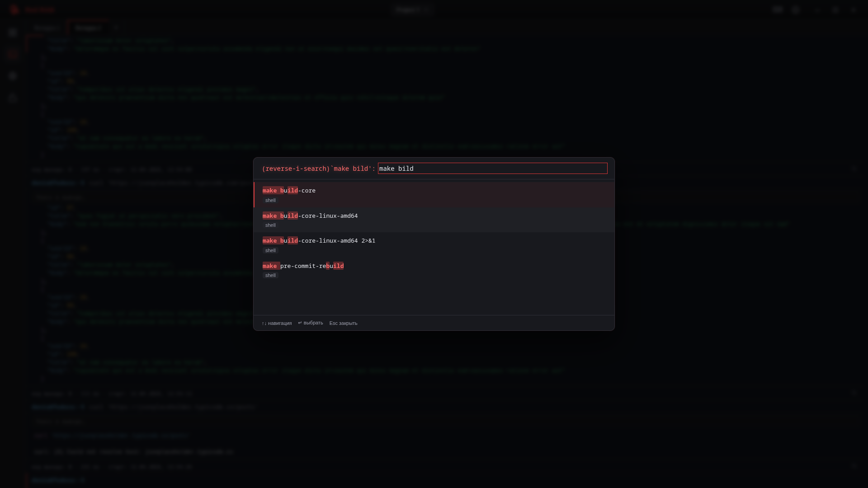This screenshot has height=488, width=868.
Task: Click the '↑↓ навигация' hint in the footer
Action: click(x=277, y=323)
